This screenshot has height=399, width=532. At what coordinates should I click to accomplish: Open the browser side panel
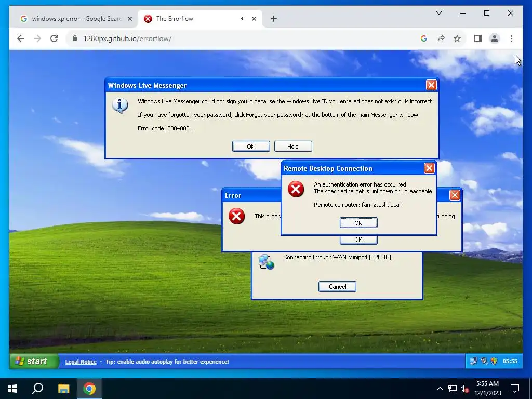point(478,38)
